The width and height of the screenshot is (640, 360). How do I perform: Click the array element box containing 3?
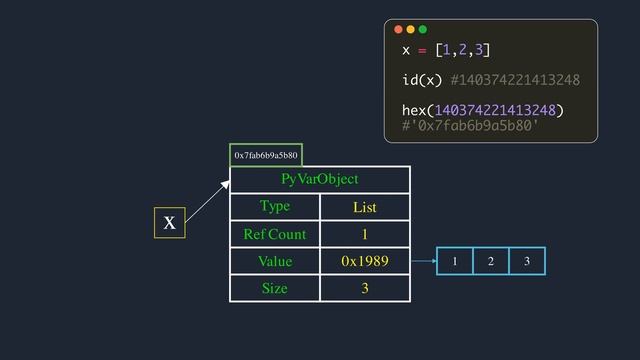[527, 261]
